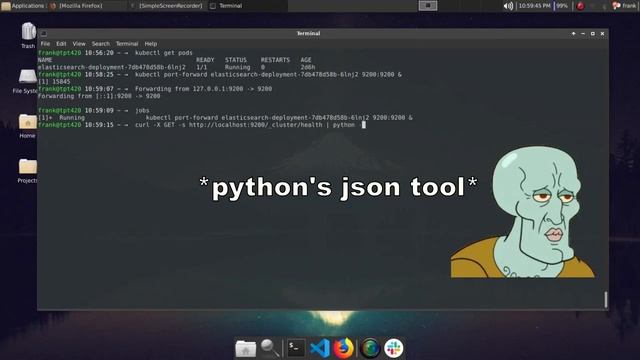Open the file manager in the dock
Viewport: 640px width, 360px height.
point(246,349)
